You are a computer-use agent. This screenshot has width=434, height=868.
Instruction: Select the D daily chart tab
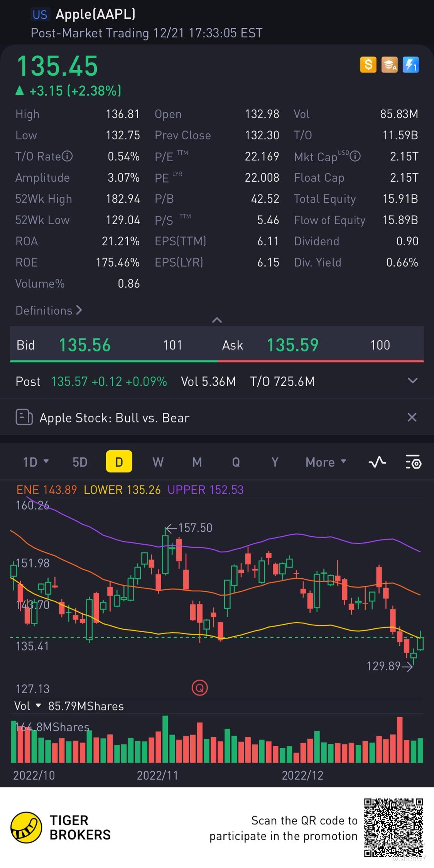pyautogui.click(x=119, y=461)
